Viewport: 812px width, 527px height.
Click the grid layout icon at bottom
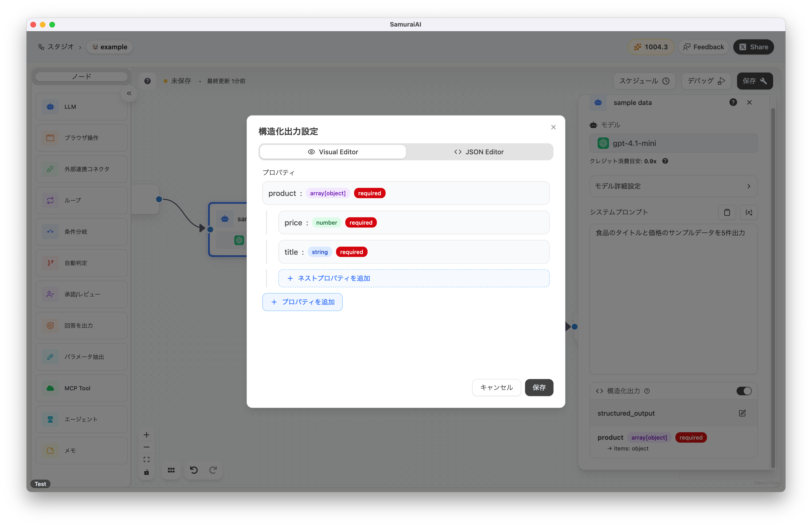tap(171, 470)
